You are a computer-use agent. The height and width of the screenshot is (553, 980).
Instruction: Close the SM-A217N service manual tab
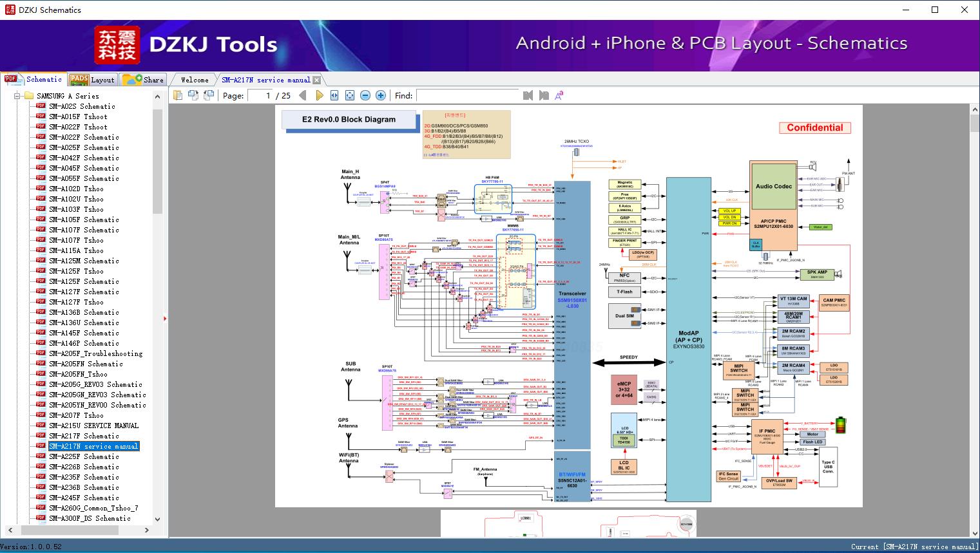[316, 80]
